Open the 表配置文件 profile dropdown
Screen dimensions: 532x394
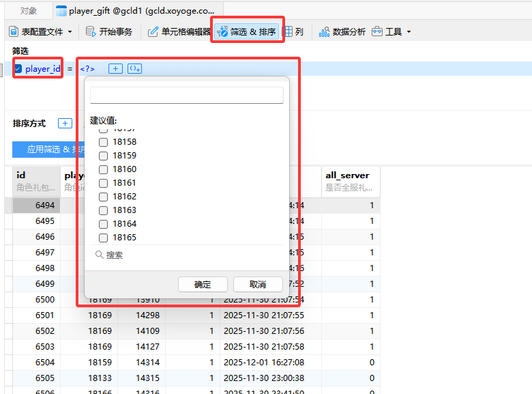(40, 31)
